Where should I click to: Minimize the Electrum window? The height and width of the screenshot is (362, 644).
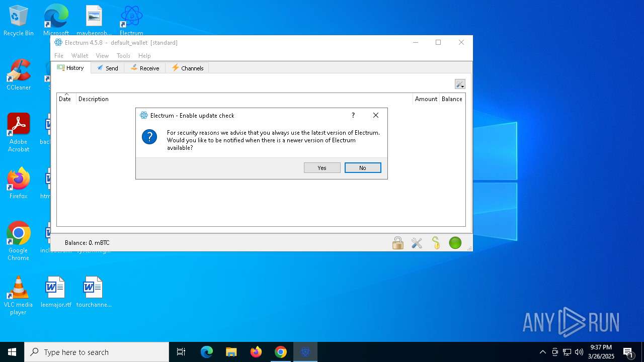pos(416,43)
